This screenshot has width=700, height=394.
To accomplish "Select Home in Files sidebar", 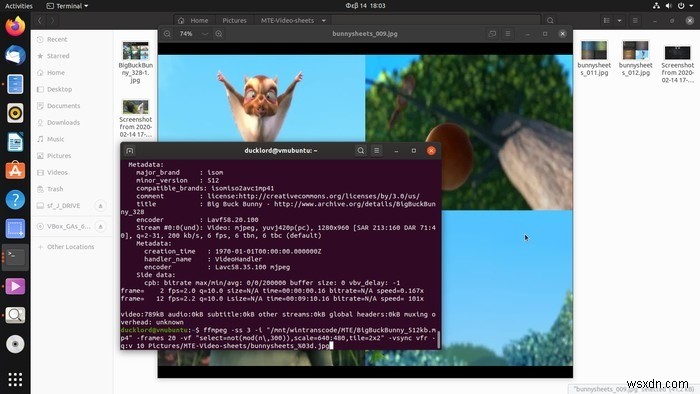I will pyautogui.click(x=71, y=72).
